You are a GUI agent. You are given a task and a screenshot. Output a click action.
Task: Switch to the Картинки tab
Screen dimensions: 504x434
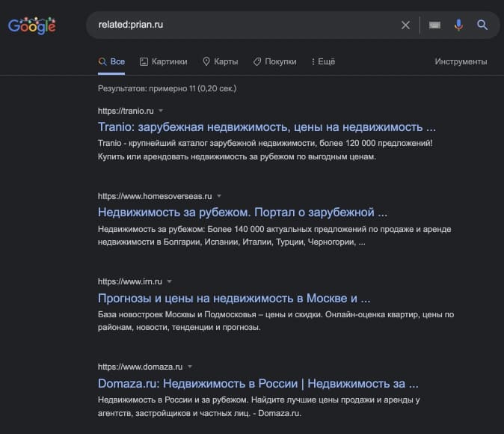coord(164,62)
